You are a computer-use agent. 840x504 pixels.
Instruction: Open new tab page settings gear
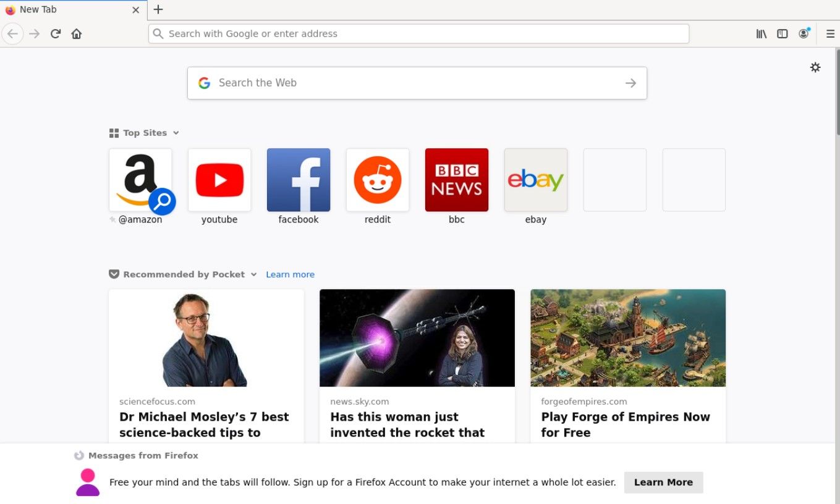point(815,67)
